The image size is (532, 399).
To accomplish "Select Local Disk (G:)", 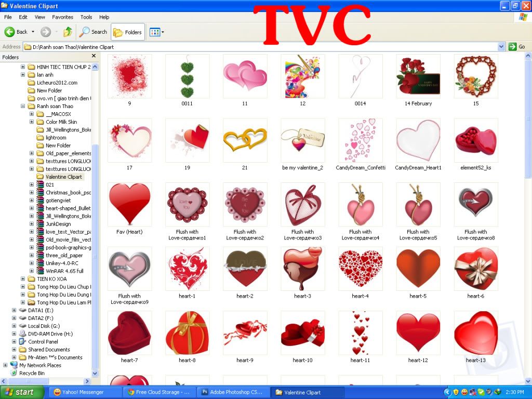I will pyautogui.click(x=44, y=326).
